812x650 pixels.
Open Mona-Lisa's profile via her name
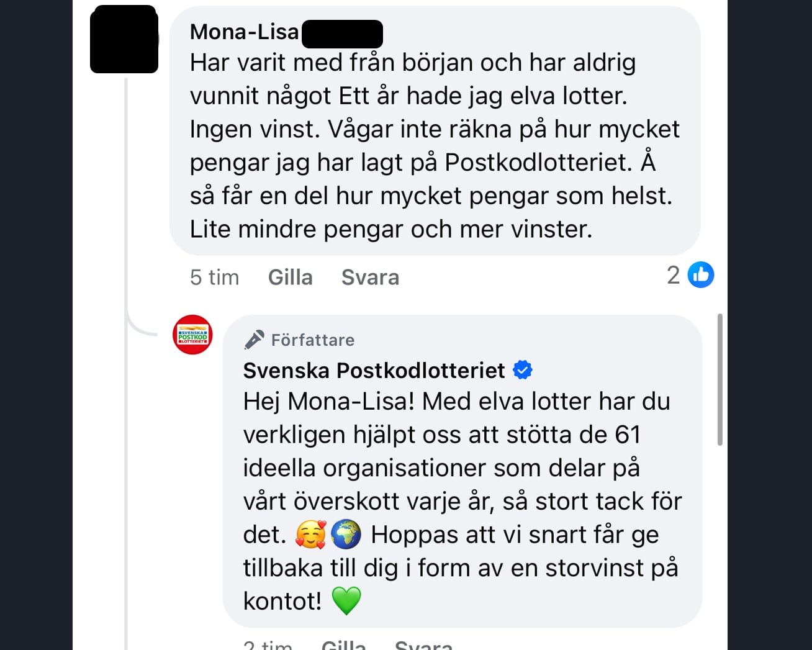[245, 32]
